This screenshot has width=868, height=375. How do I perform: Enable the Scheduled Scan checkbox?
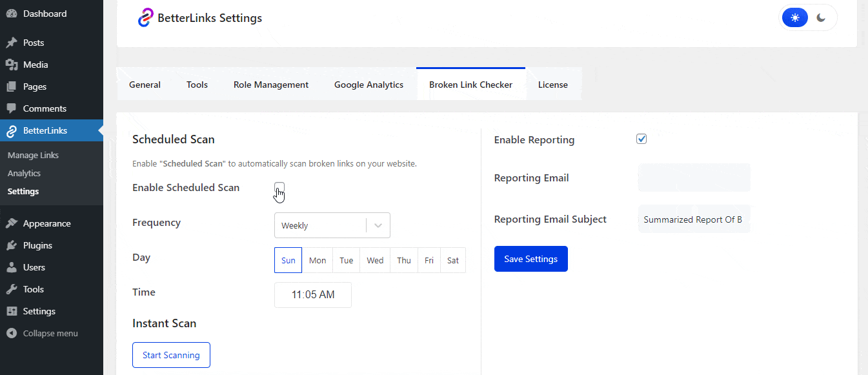tap(279, 187)
